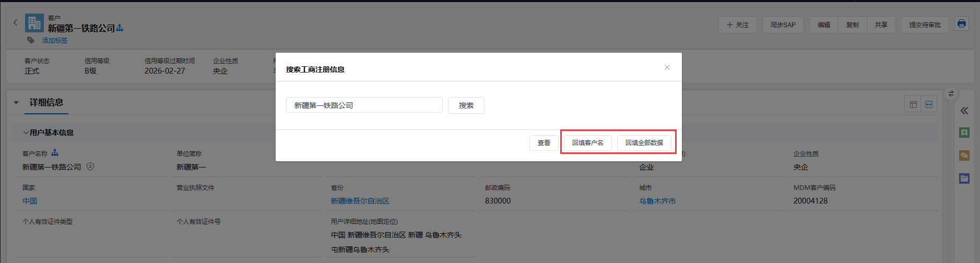Screen dimensions: 980x263
Task: Click the layout panel icon in details header
Action: pyautogui.click(x=913, y=104)
